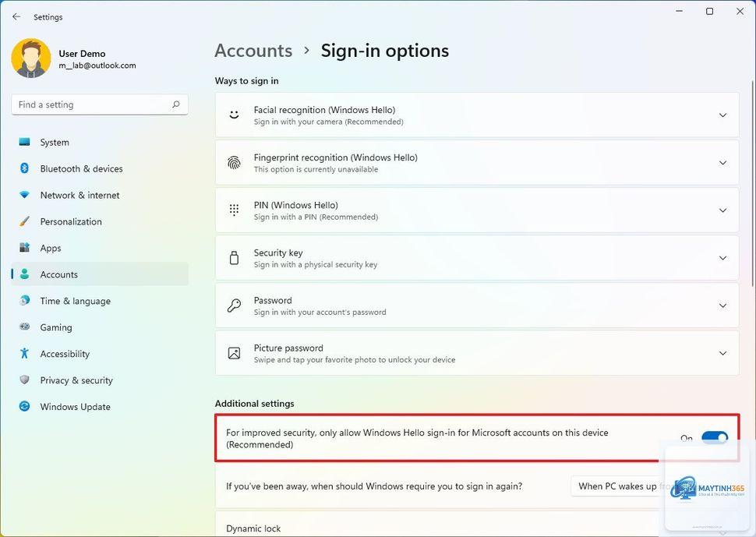Viewport: 756px width, 537px height.
Task: Select Privacy & security in sidebar
Action: tap(99, 380)
